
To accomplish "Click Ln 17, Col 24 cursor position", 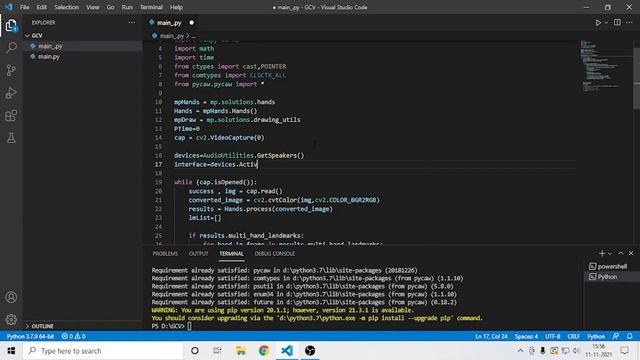I will [491, 336].
